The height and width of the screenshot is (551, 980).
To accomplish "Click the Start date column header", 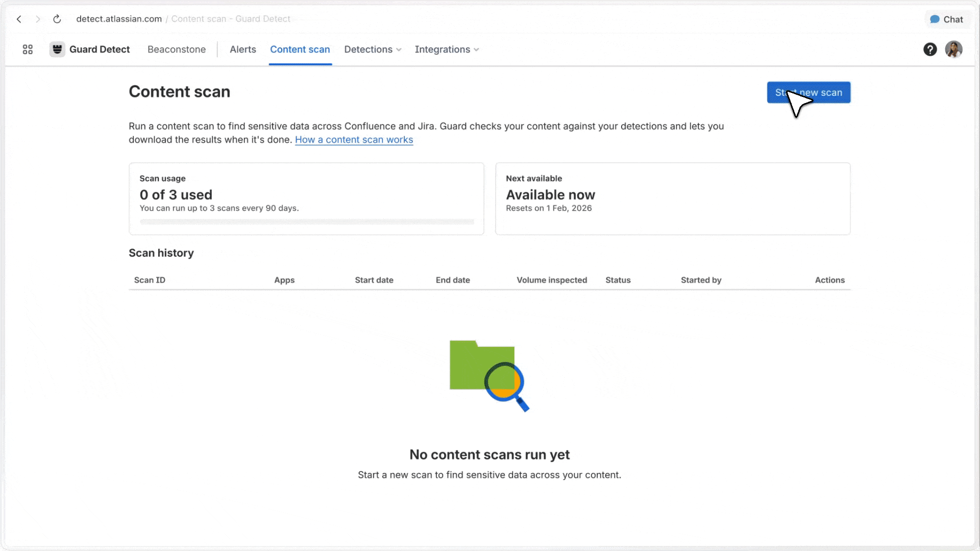I will (x=374, y=280).
